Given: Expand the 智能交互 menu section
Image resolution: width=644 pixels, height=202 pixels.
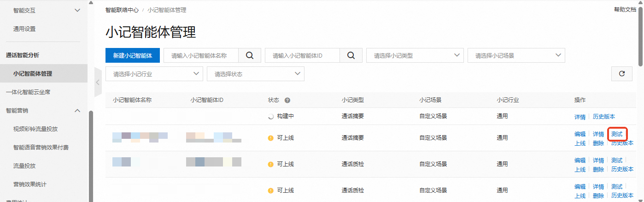Looking at the screenshot, I should (x=77, y=10).
